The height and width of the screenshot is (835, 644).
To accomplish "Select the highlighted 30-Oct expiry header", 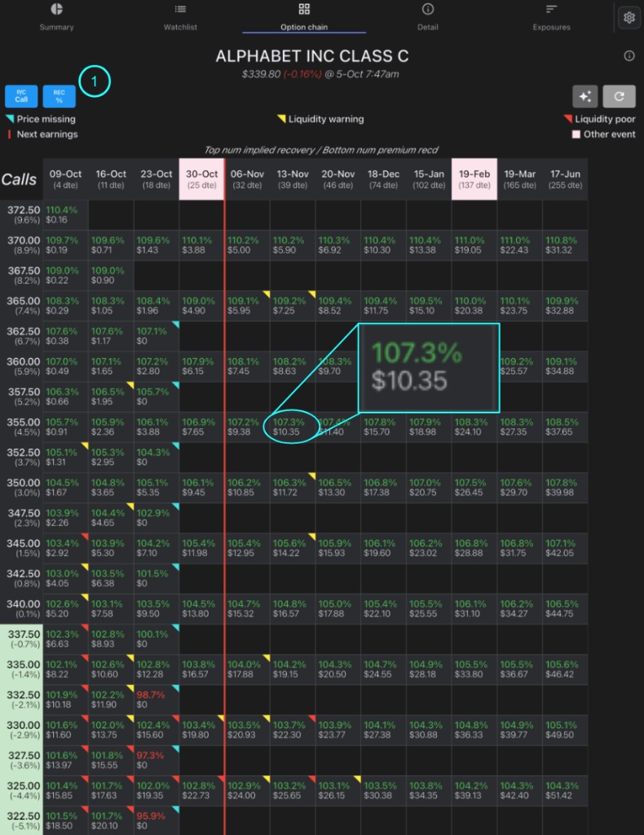I will click(x=201, y=179).
